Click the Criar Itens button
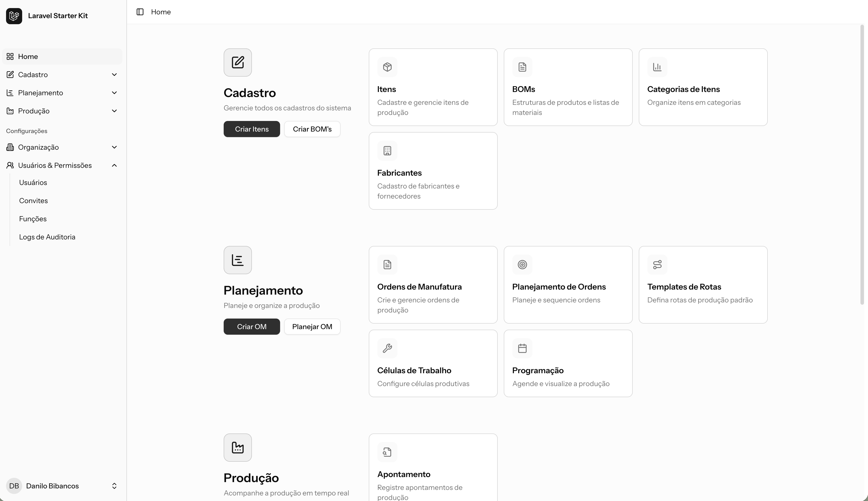 (x=252, y=129)
